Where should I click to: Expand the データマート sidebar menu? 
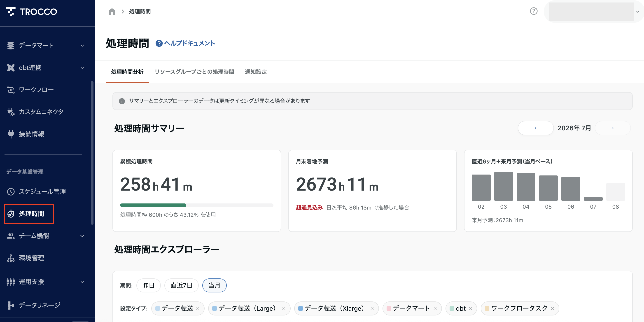45,46
